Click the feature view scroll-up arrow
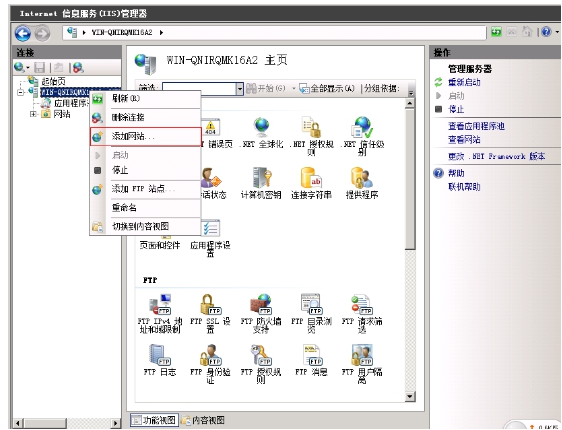This screenshot has width=562, height=430. coord(410,104)
